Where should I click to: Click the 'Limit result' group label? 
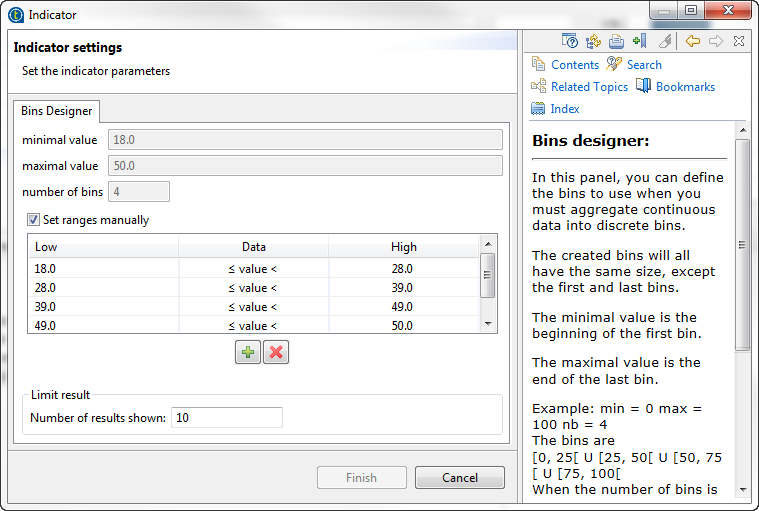tap(61, 395)
